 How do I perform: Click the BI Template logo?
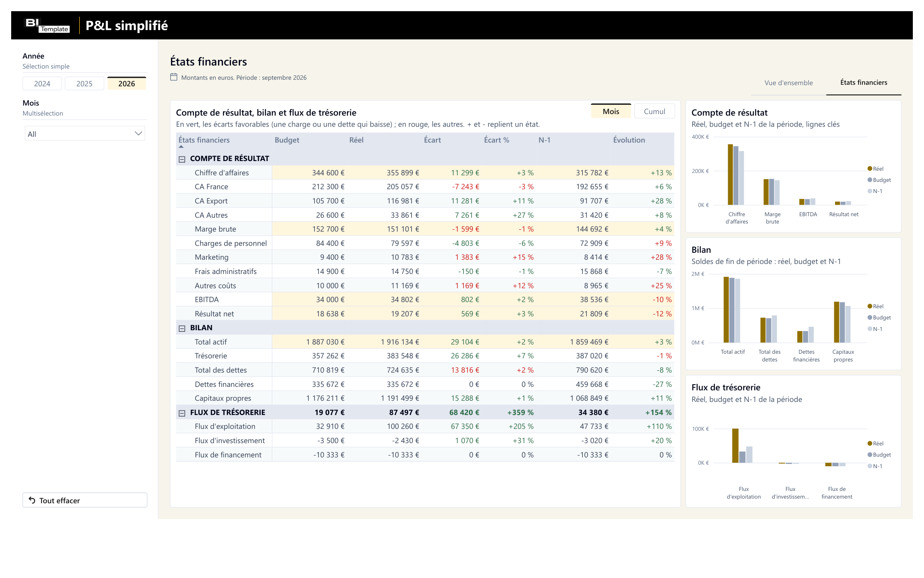(47, 25)
